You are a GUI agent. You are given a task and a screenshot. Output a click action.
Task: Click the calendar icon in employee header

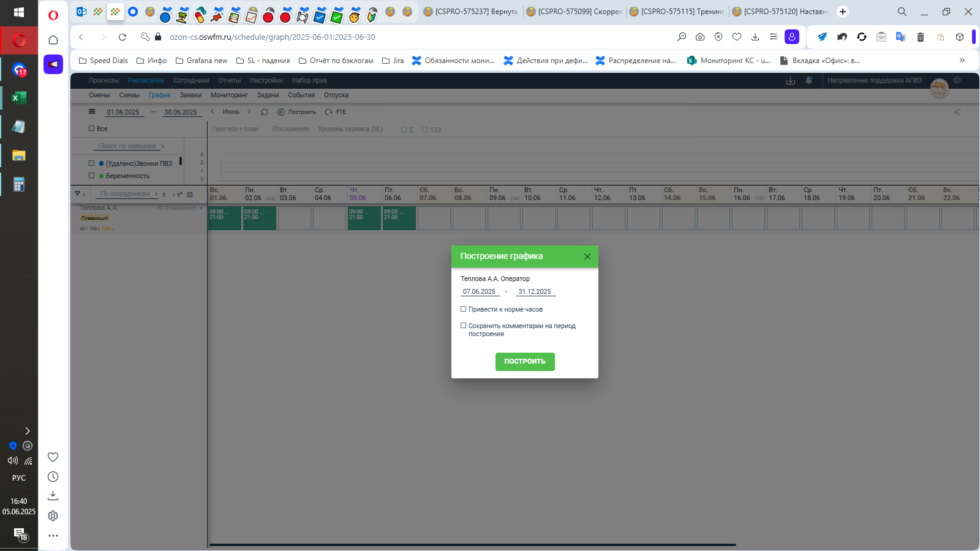coord(190,194)
